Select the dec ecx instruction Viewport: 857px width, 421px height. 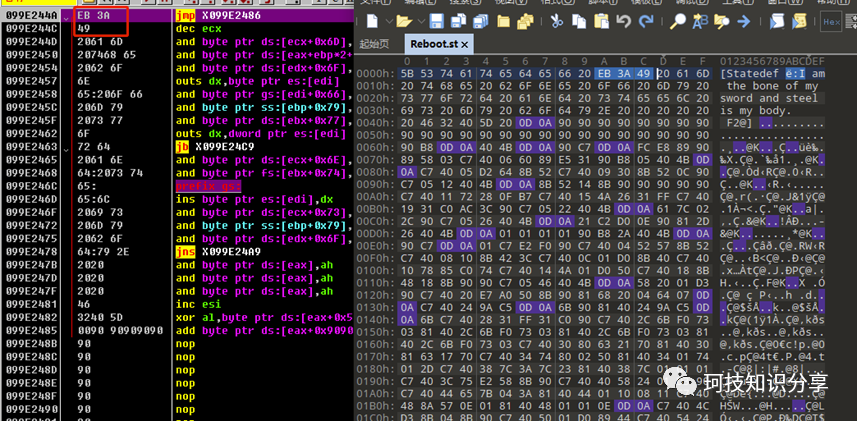(198, 28)
